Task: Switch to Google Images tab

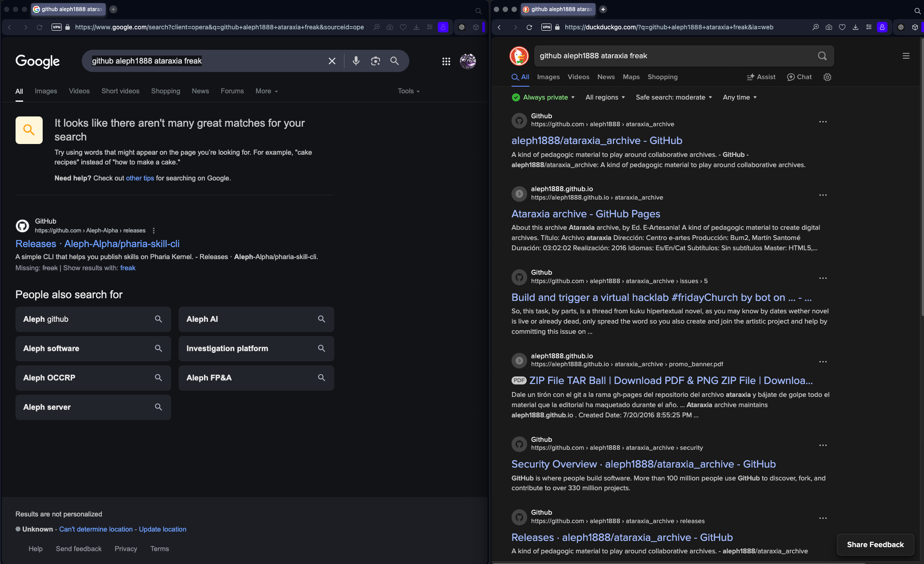Action: click(46, 91)
